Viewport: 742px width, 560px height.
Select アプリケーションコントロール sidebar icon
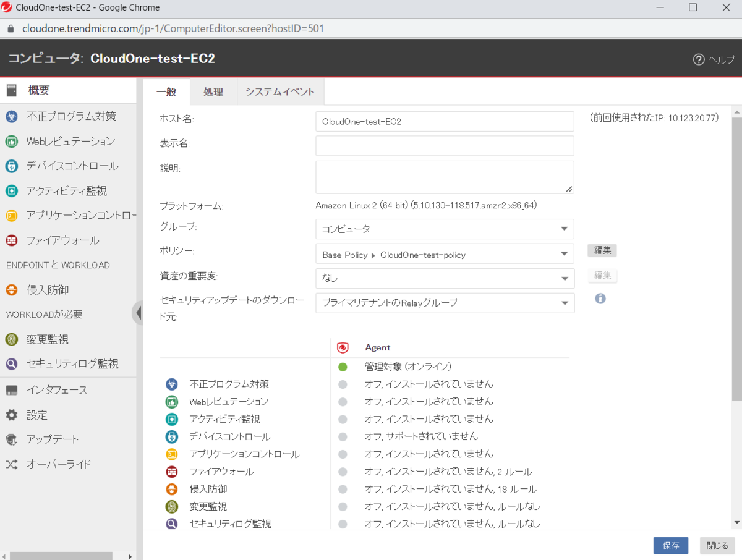click(x=11, y=215)
